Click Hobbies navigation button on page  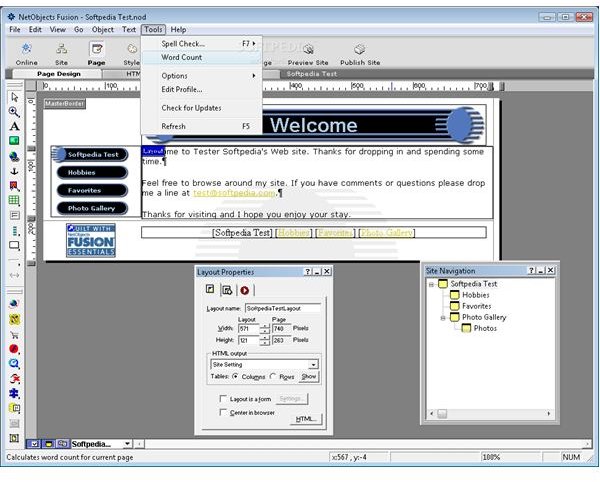(92, 173)
